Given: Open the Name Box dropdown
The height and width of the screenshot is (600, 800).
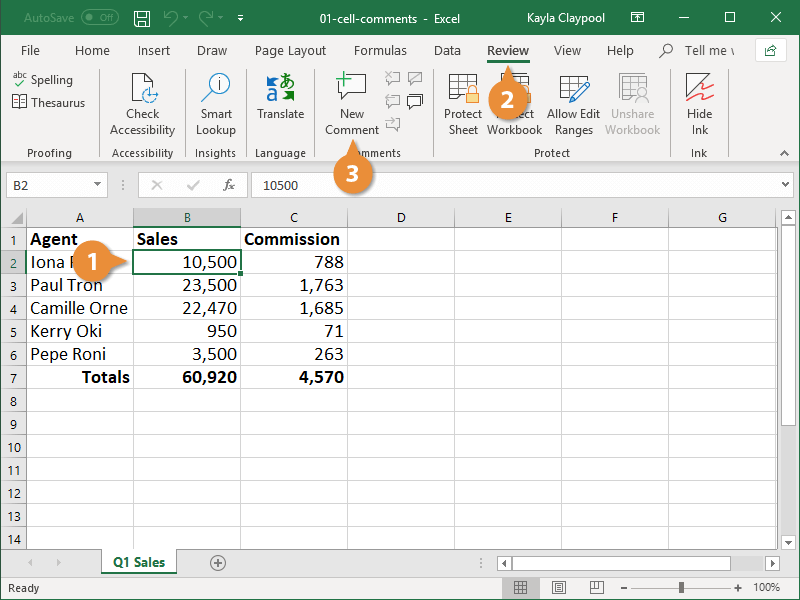Looking at the screenshot, I should 96,185.
